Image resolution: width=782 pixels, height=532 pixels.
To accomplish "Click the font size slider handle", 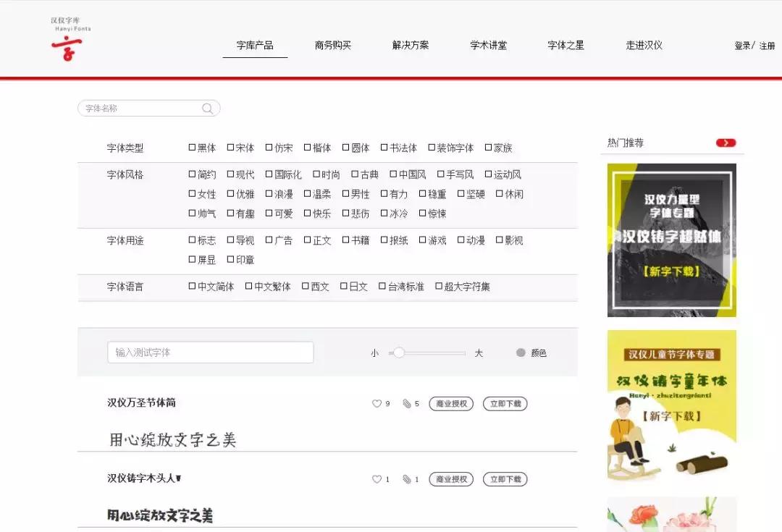I will coord(400,352).
